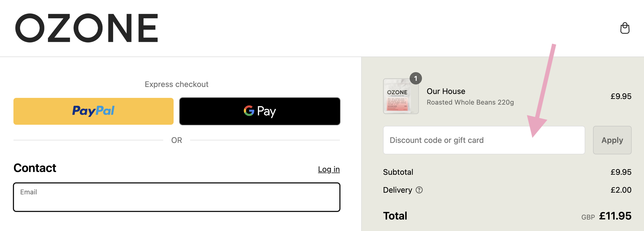This screenshot has height=231, width=644.
Task: Click the Delivery help question mark icon
Action: coord(419,190)
